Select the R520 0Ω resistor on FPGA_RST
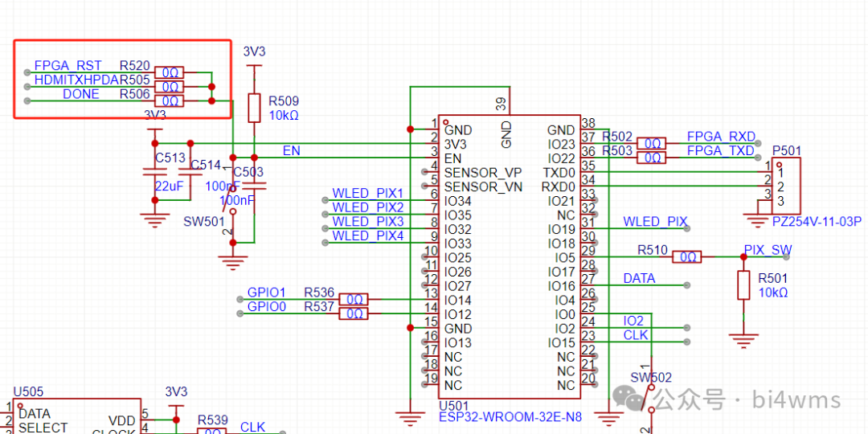The width and height of the screenshot is (868, 434). coord(169,72)
